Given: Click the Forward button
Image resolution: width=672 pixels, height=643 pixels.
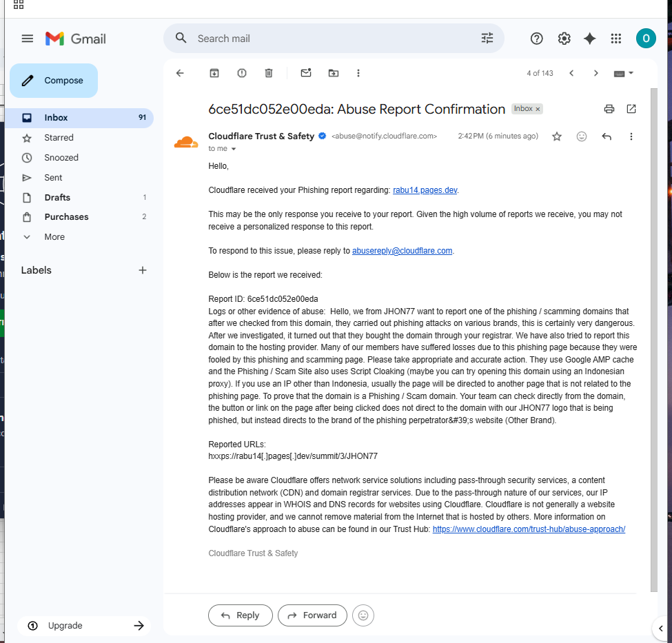Looking at the screenshot, I should click(x=312, y=615).
